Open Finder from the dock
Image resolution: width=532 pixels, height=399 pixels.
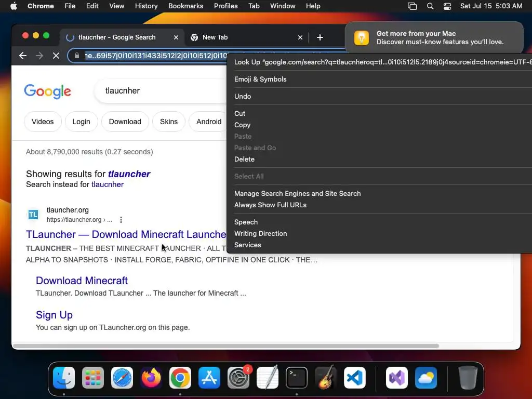64,378
